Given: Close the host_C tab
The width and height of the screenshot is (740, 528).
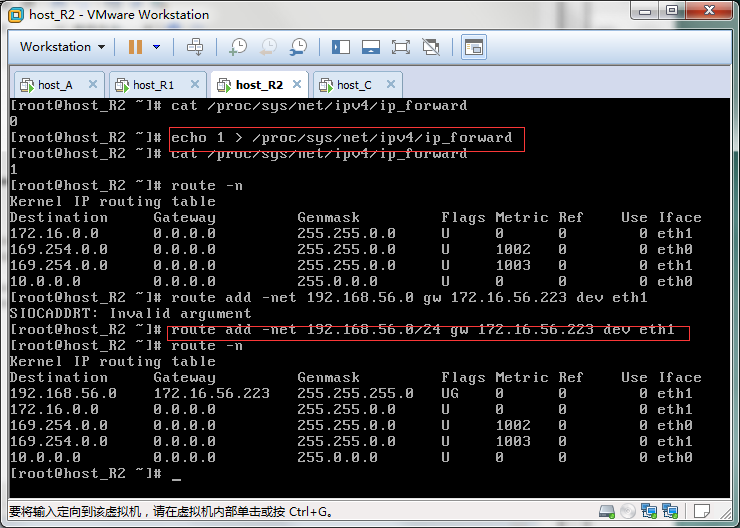Looking at the screenshot, I should pos(390,85).
